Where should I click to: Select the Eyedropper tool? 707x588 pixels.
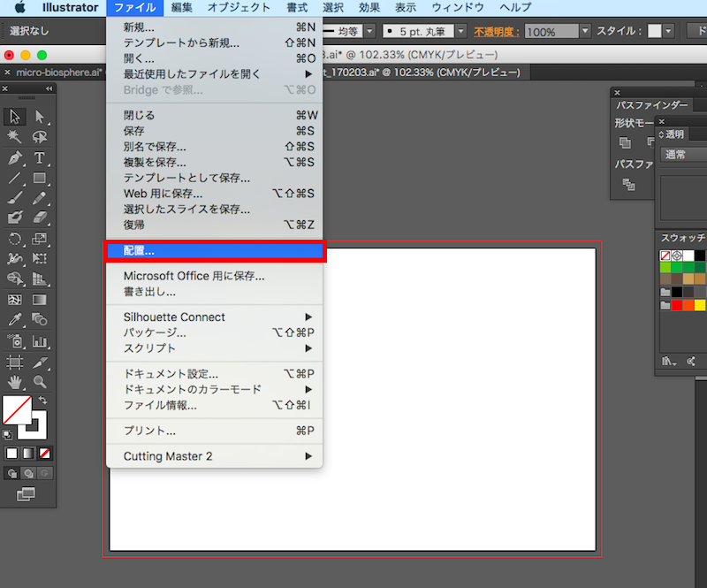(15, 319)
